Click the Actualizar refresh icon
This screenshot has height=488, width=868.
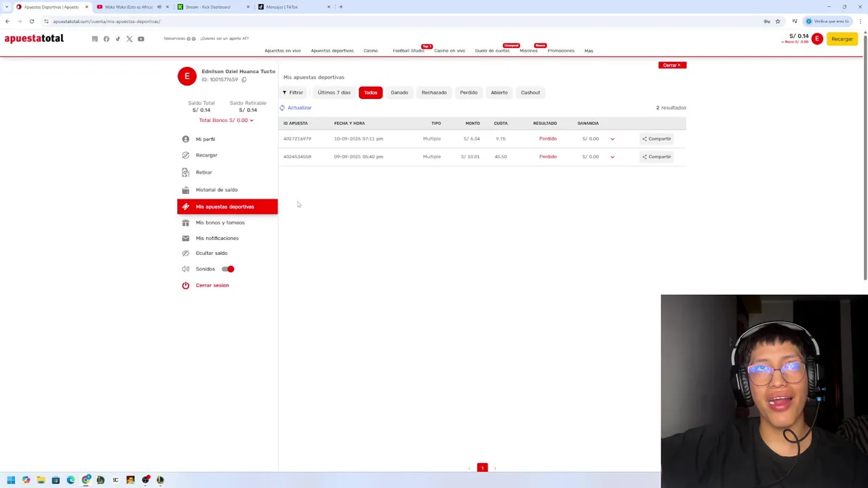pos(282,108)
